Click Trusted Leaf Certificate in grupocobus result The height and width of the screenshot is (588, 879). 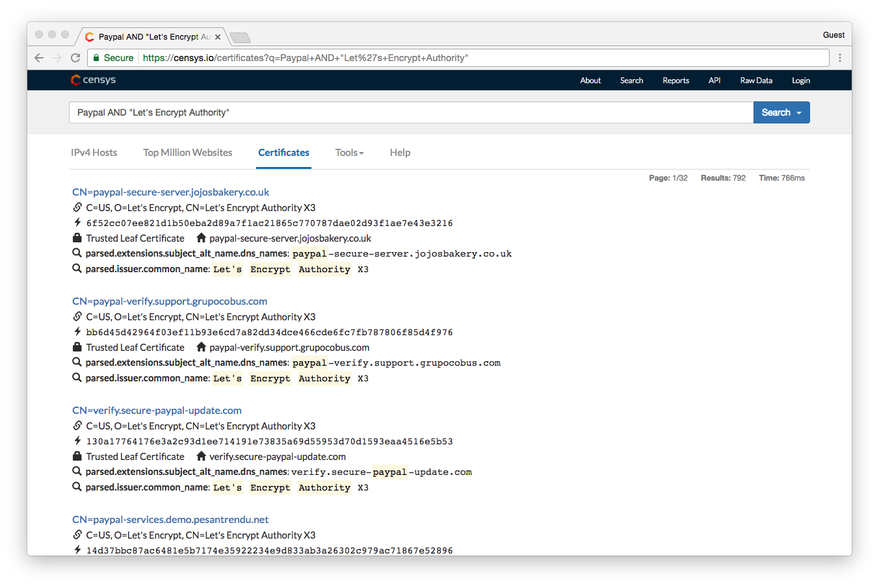[135, 348]
